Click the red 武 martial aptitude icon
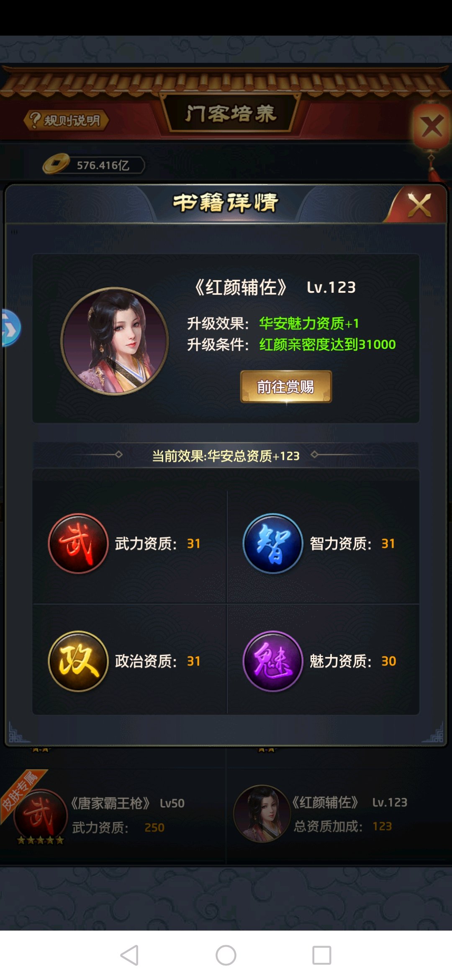Viewport: 452px width, 980px height. [x=78, y=543]
